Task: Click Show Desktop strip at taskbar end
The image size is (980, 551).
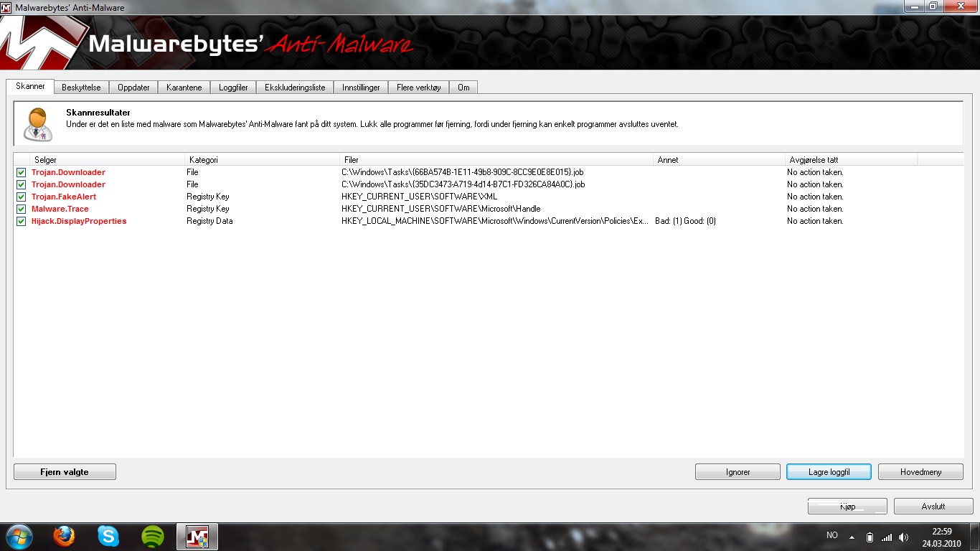Action: click(975, 537)
